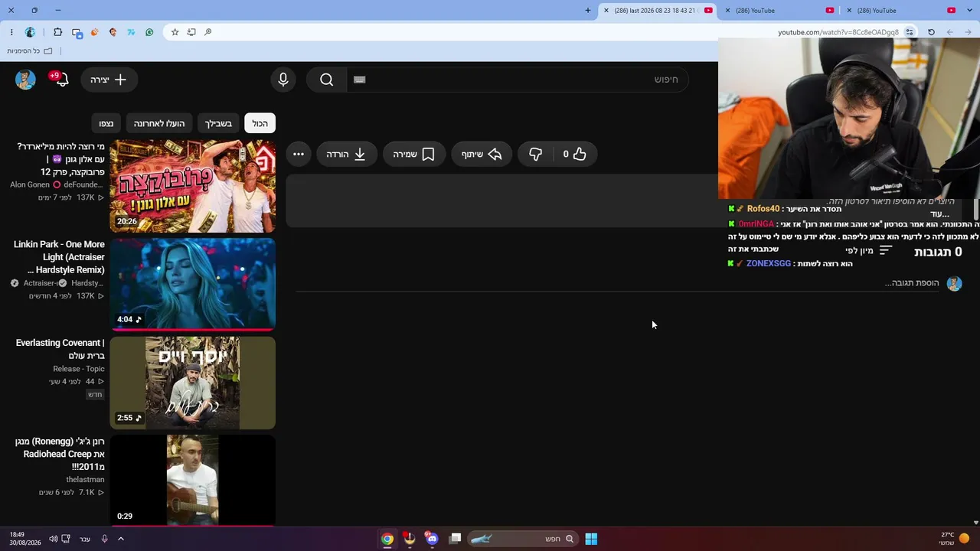This screenshot has height=551, width=980.
Task: Open YouTube notifications bell
Action: click(60, 79)
